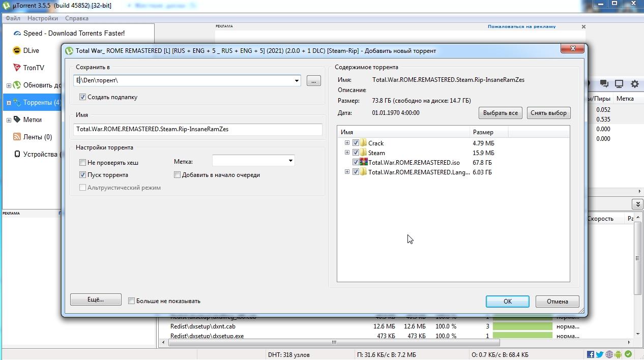Click the Facebook icon in status bar
The width and height of the screenshot is (644, 360).
[591, 354]
